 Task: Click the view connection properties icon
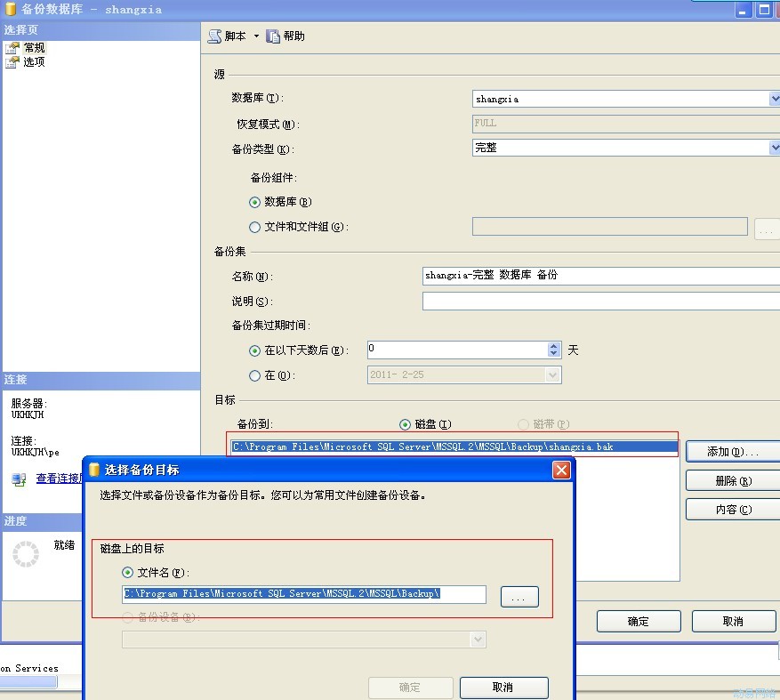coord(19,479)
